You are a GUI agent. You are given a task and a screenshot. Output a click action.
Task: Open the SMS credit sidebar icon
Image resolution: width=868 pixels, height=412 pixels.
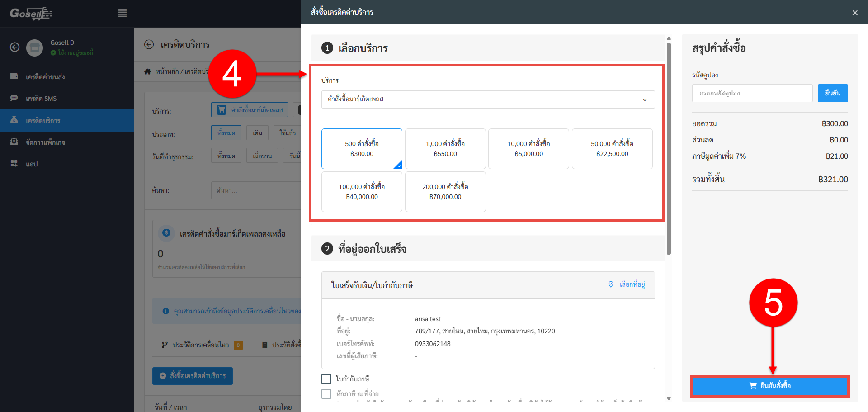click(14, 98)
